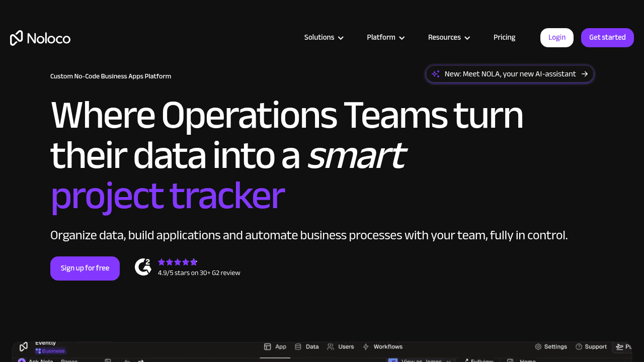Click the G2 review logo
Screen dimensions: 644x362
143,267
